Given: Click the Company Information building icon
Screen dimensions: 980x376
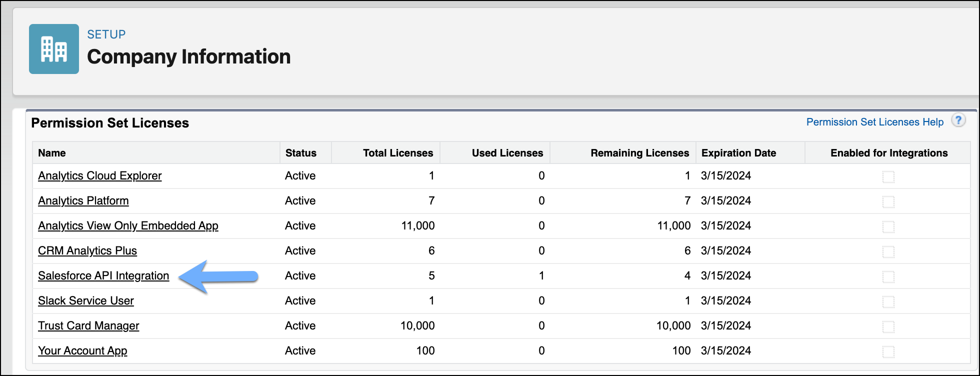Looking at the screenshot, I should (x=54, y=49).
